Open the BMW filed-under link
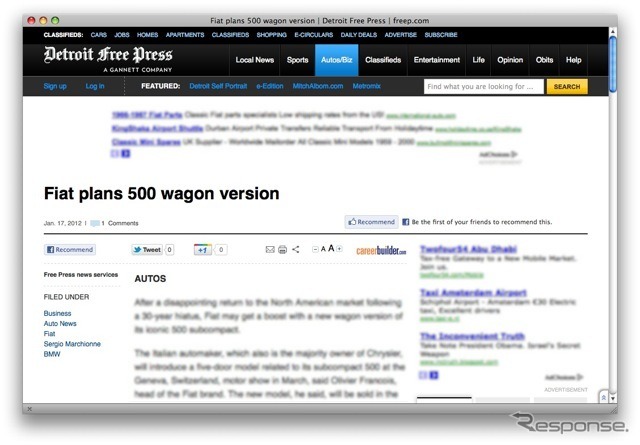640x445 pixels. pos(52,354)
